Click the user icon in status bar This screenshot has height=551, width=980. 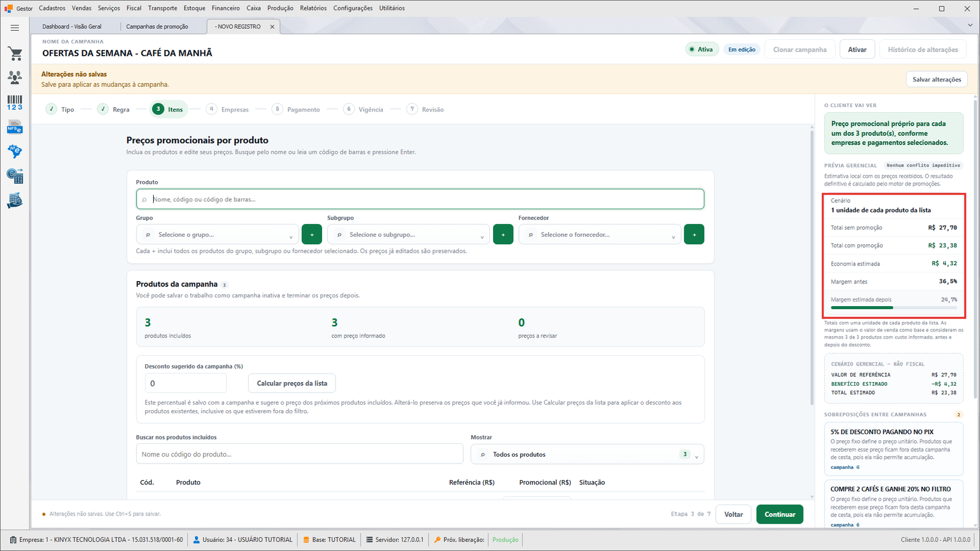[x=197, y=540]
